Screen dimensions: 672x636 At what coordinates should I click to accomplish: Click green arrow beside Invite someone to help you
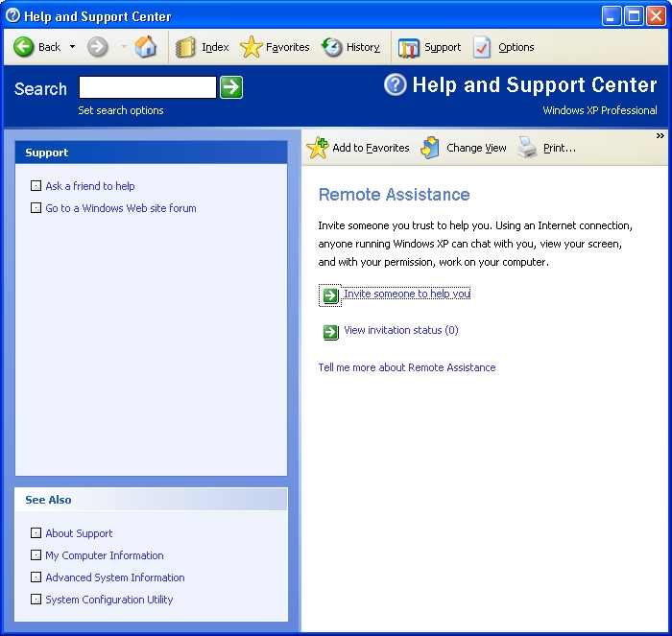[x=330, y=295]
